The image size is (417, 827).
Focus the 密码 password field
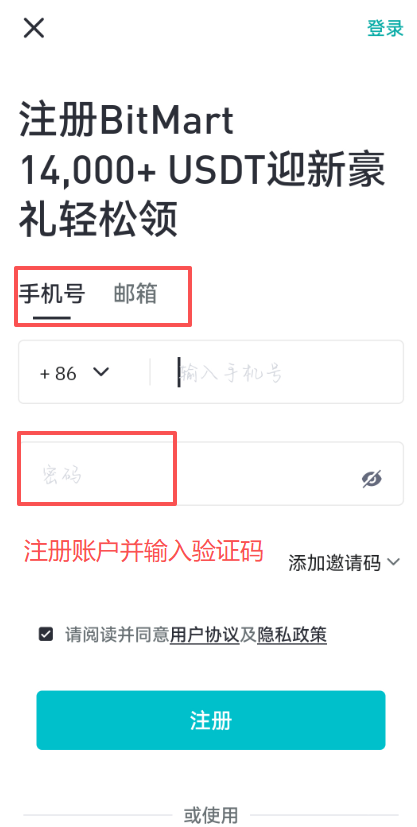coord(211,474)
